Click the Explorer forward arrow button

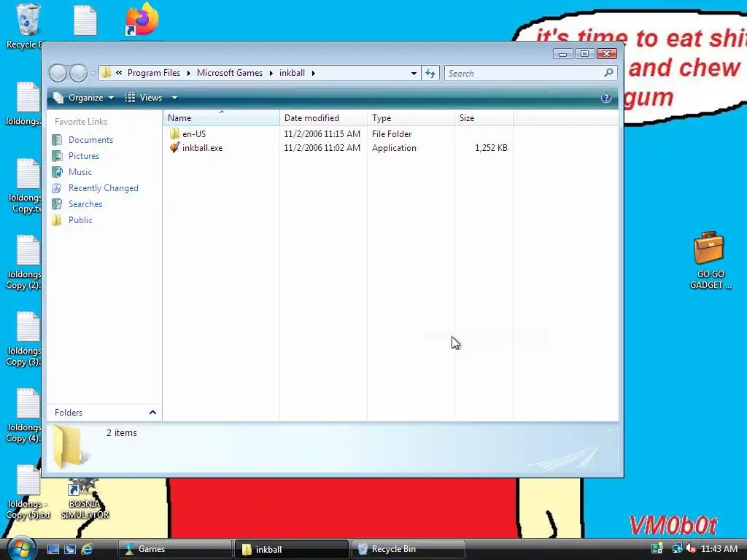78,74
